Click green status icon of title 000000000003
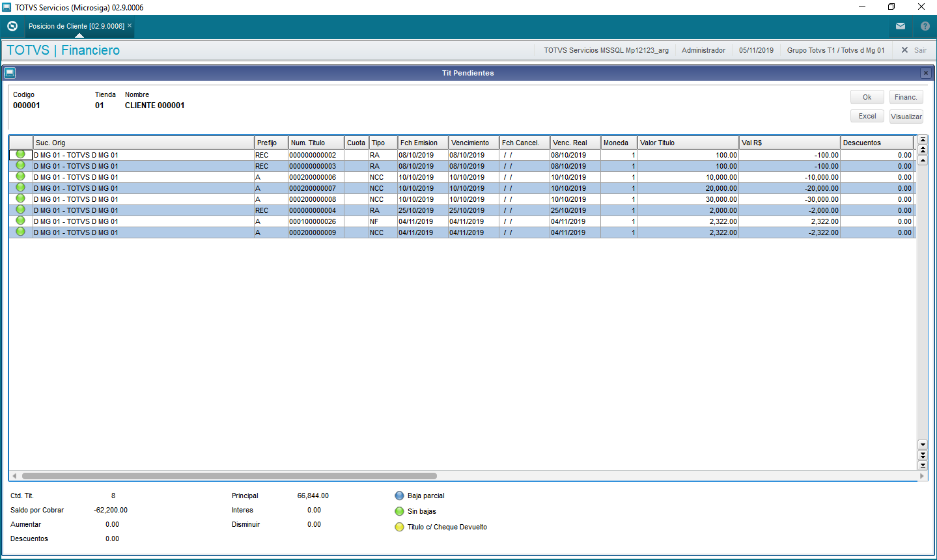This screenshot has height=560, width=937. tap(20, 165)
